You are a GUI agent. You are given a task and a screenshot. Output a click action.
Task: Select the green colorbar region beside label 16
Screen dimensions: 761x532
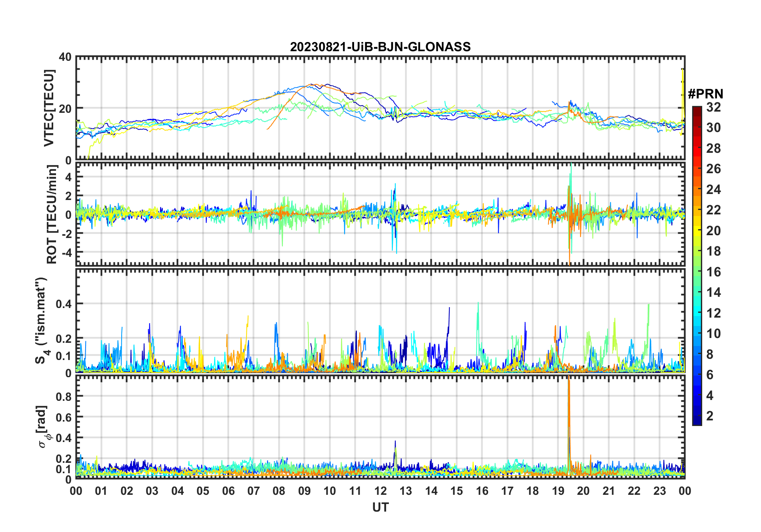697,272
